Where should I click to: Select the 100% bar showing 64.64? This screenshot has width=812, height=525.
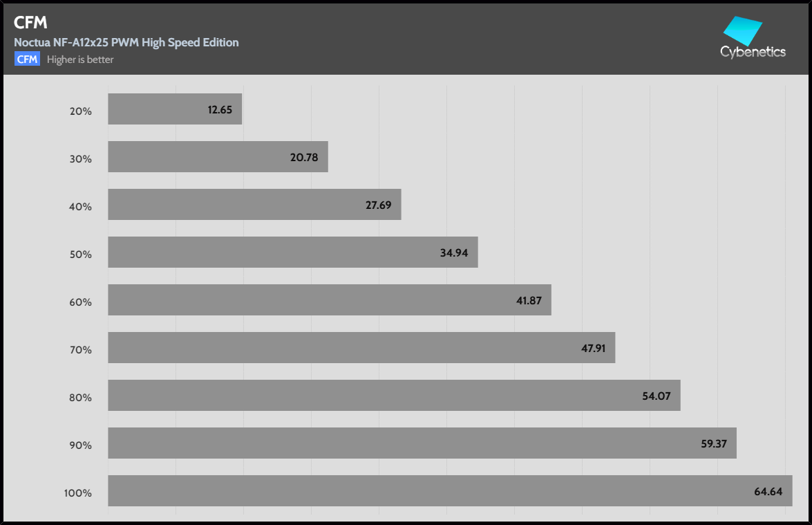tap(450, 491)
